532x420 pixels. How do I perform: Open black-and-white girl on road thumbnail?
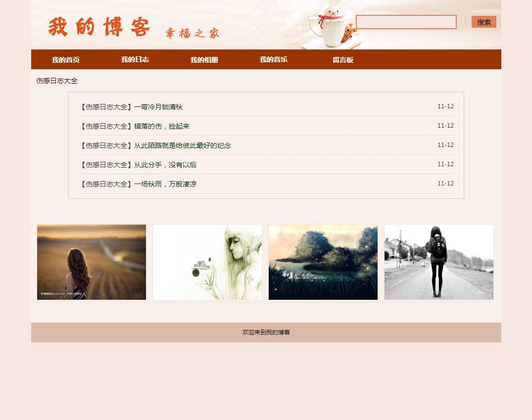439,262
